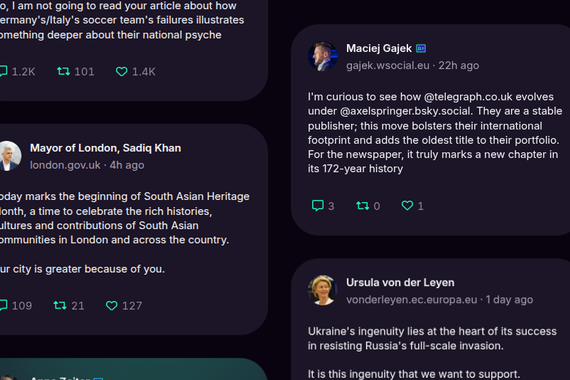Open the Mayor of London, Sadiq Khan name

tap(105, 148)
